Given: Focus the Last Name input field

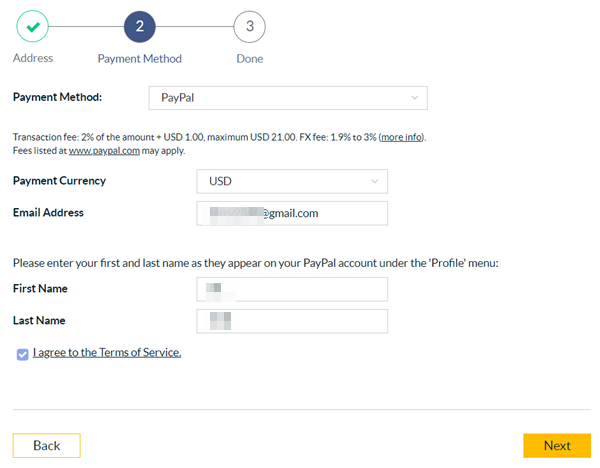Looking at the screenshot, I should (x=291, y=321).
